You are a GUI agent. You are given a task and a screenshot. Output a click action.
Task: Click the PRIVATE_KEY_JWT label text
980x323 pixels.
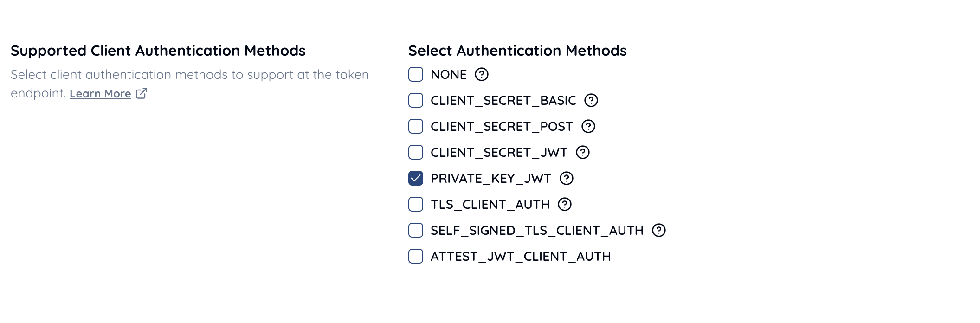[x=490, y=178]
